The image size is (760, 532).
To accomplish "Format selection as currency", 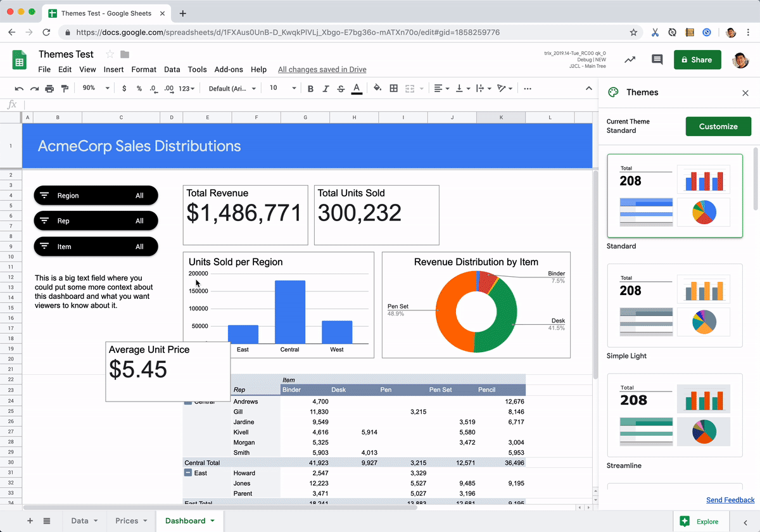I will pos(125,88).
